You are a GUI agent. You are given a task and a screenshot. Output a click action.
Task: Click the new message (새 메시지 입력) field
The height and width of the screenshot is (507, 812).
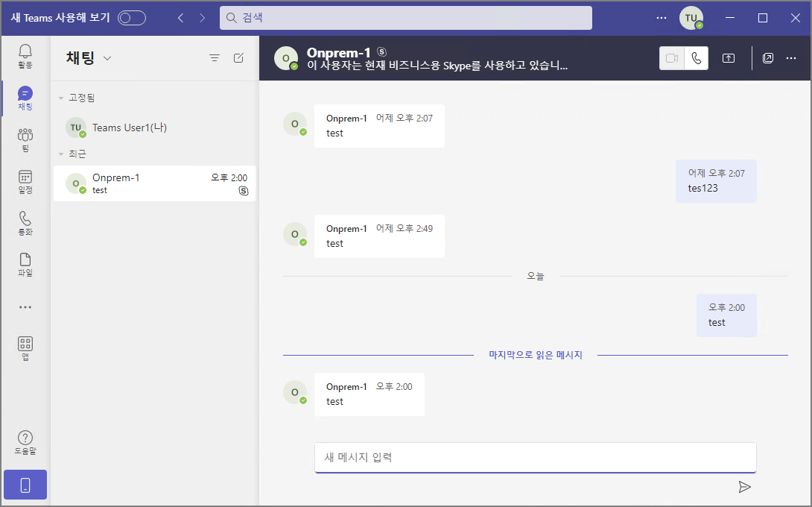(536, 457)
